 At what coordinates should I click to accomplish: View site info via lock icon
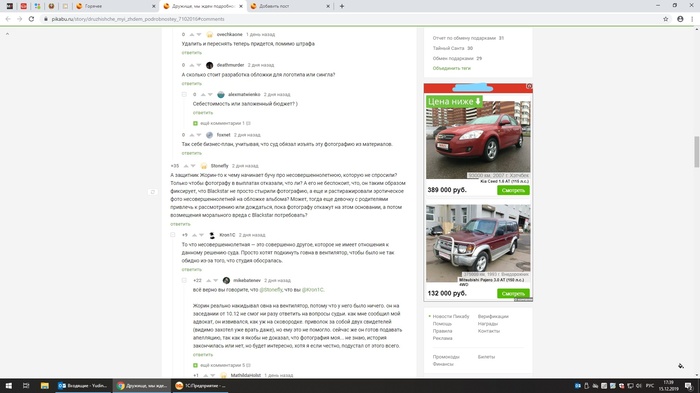tap(46, 19)
